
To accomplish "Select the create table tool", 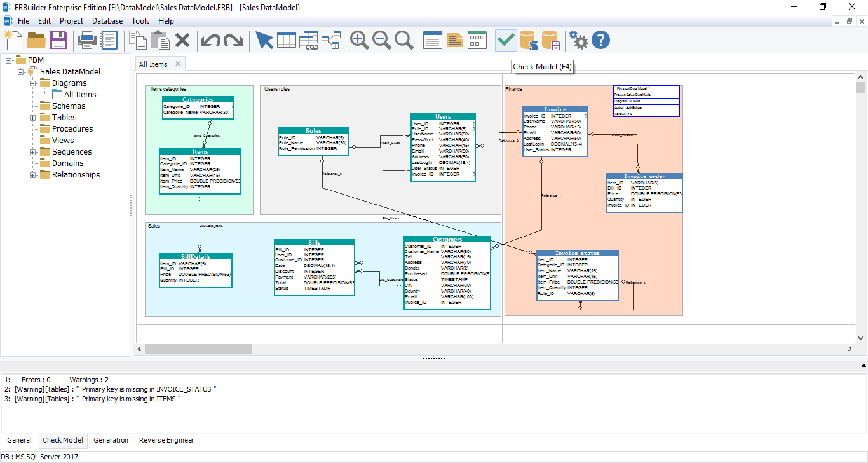I will click(287, 39).
